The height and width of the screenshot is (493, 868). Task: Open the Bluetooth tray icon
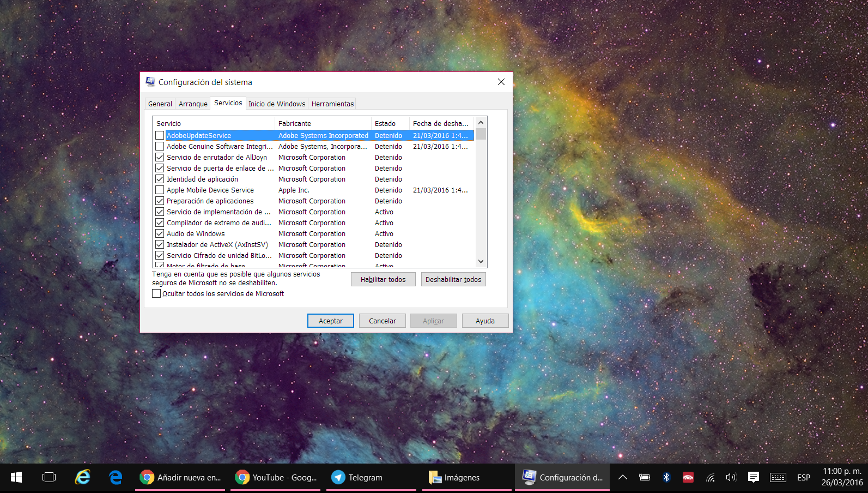click(666, 477)
